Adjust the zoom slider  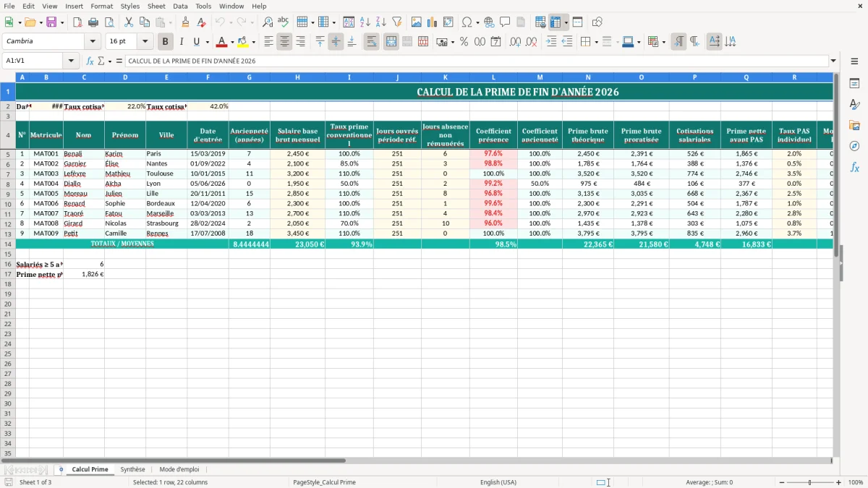[x=809, y=482]
